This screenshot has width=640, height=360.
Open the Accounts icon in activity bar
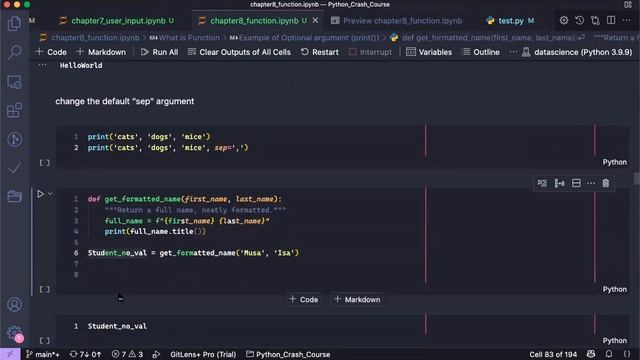(14, 304)
